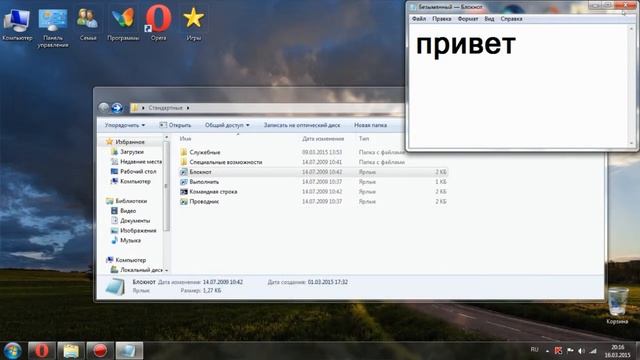Open the Общий доступ dropdown

pyautogui.click(x=227, y=125)
